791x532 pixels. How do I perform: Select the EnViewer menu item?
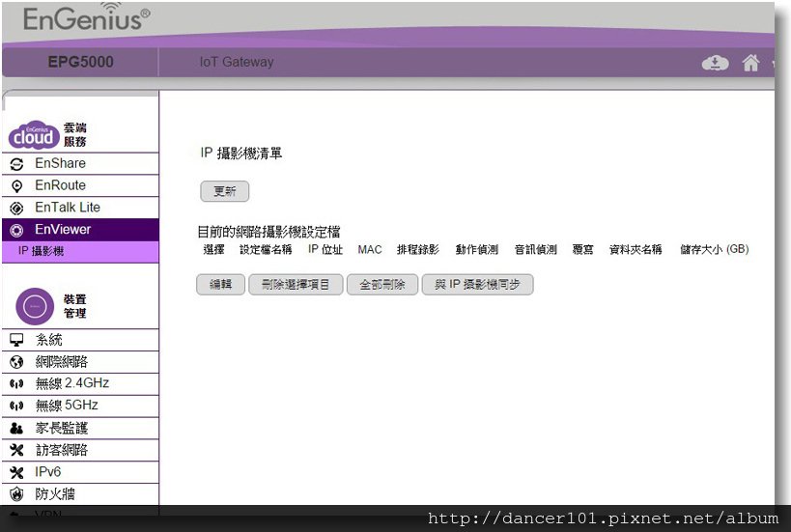coord(80,230)
